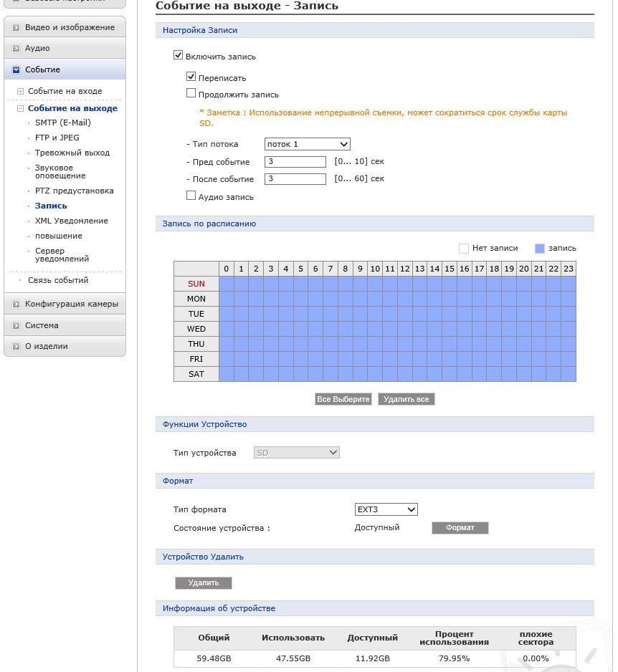Viewport: 618px width, 672px height.
Task: Expand the Видео и изображение section arrow icon
Action: pos(16,27)
